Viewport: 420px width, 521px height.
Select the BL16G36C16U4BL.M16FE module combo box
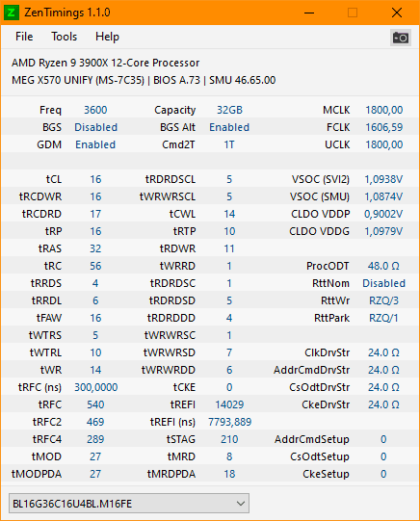point(129,504)
